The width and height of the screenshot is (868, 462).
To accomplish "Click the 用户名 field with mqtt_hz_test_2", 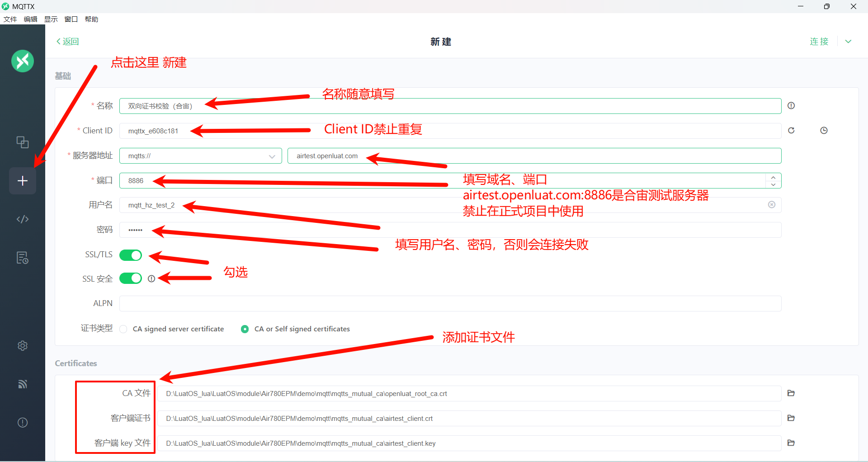I will tap(450, 205).
